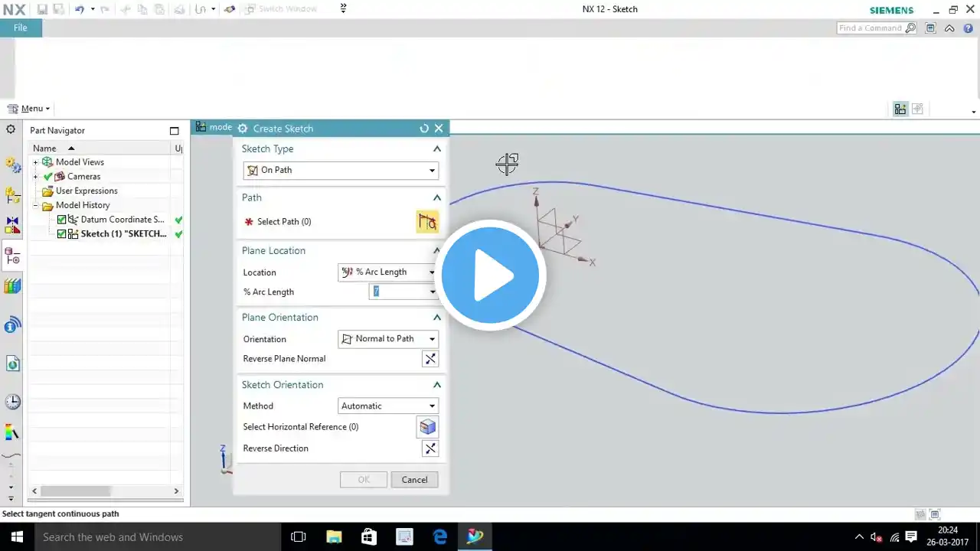
Task: Toggle the Sketch (1) checkbox
Action: [62, 234]
